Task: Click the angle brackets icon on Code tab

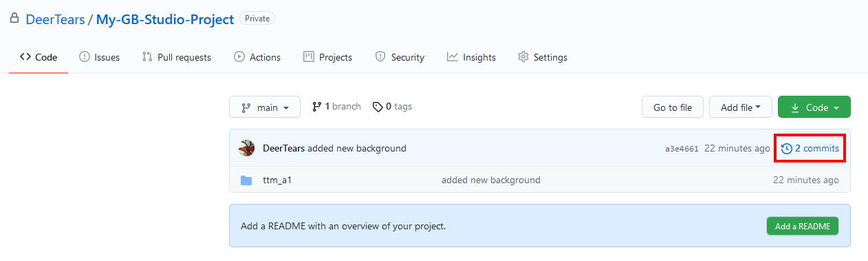Action: click(25, 56)
